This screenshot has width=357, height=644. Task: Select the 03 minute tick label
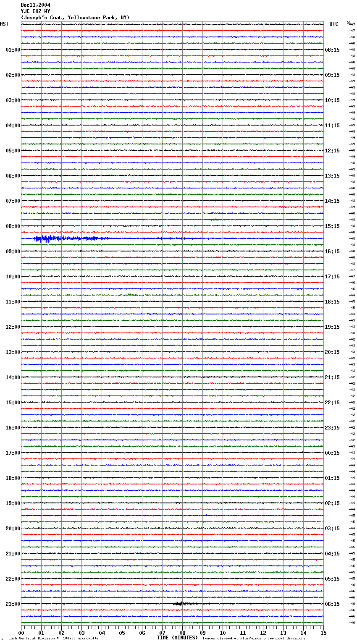coord(81,633)
